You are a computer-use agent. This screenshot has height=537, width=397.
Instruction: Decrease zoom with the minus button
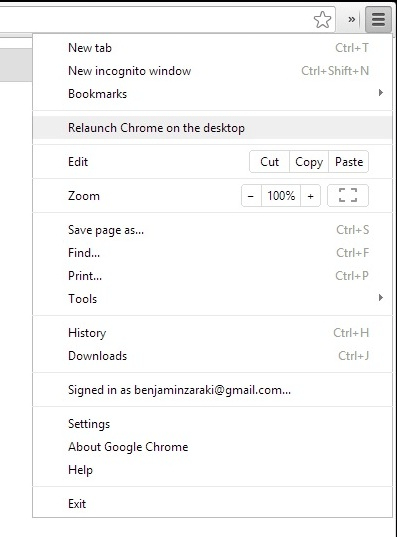251,196
